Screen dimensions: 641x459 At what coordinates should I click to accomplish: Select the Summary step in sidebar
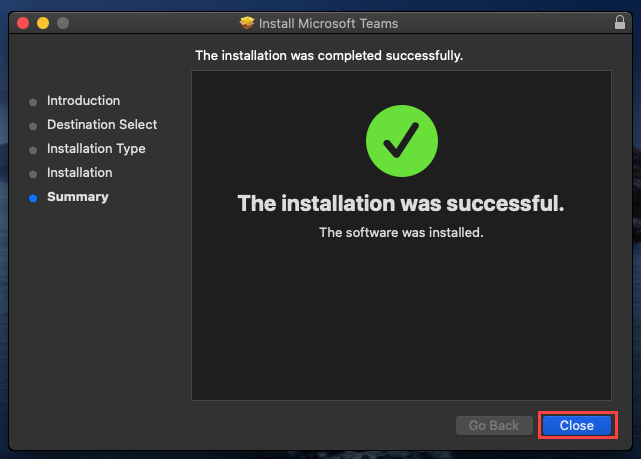pyautogui.click(x=78, y=197)
